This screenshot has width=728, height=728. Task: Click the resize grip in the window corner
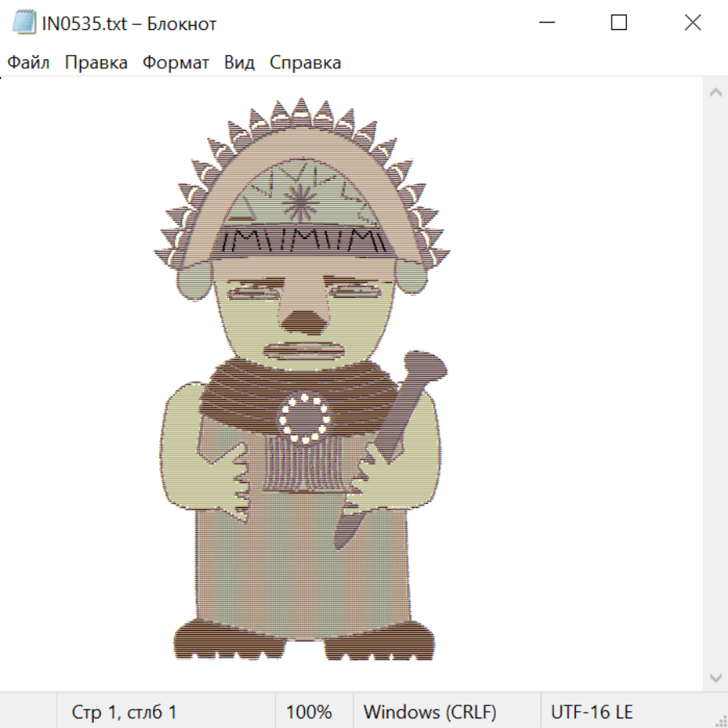[720, 720]
